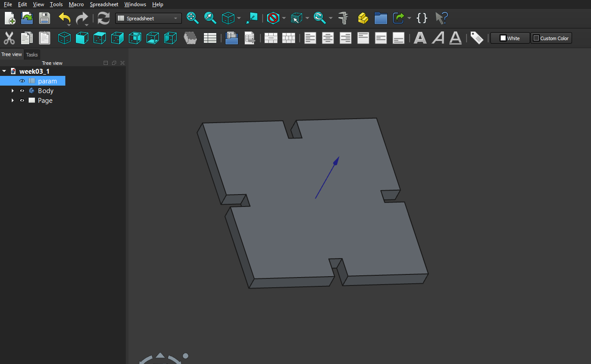Click the Redo arrow icon
The image size is (591, 364).
(x=82, y=18)
